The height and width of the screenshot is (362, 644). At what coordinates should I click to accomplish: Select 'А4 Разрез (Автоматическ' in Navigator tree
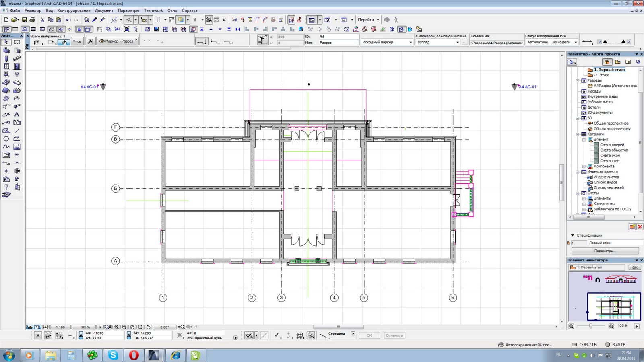(x=615, y=86)
